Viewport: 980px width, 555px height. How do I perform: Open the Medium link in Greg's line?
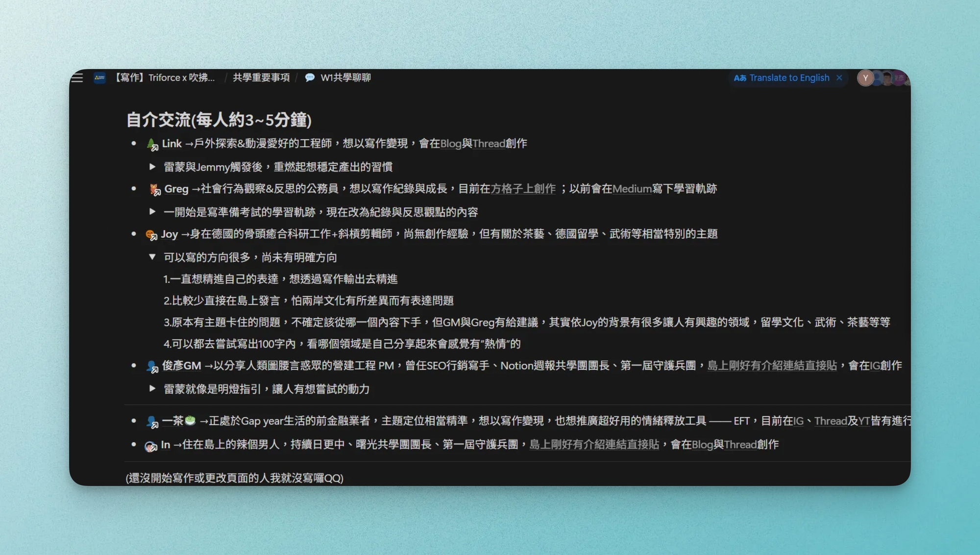click(632, 189)
